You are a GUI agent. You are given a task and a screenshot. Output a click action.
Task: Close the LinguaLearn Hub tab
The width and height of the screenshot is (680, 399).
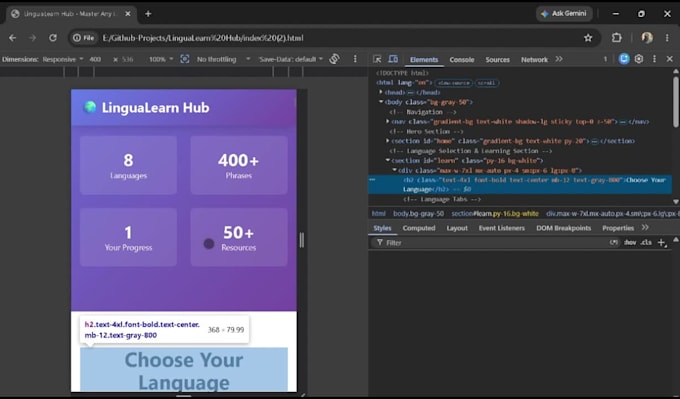(x=128, y=14)
